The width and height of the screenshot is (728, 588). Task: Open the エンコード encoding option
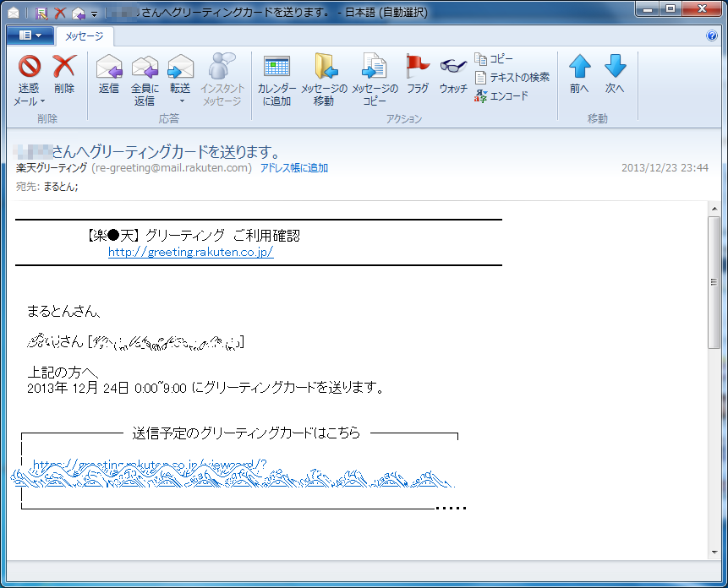coord(501,96)
